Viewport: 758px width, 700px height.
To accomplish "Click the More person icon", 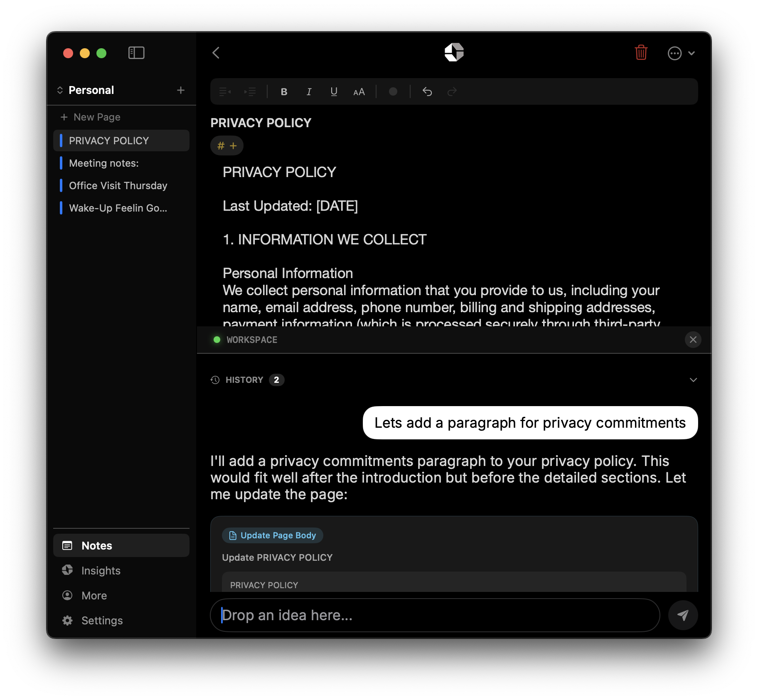I will (67, 595).
